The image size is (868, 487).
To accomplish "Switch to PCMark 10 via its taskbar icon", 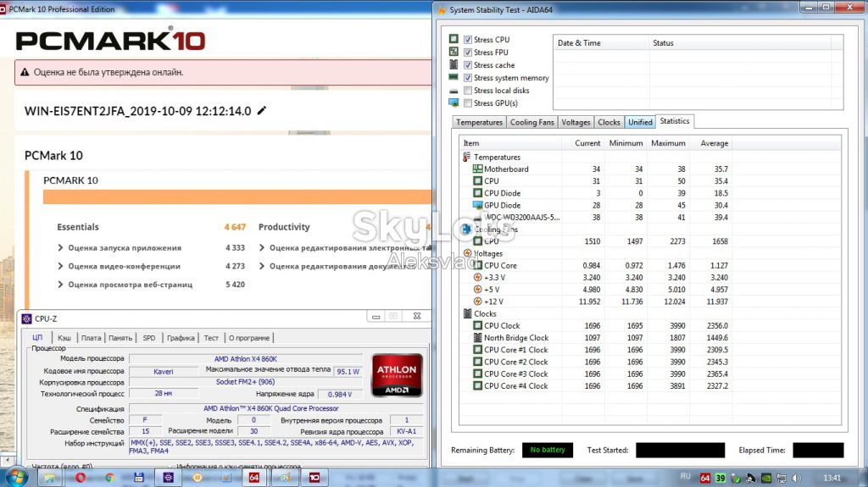I will point(314,477).
